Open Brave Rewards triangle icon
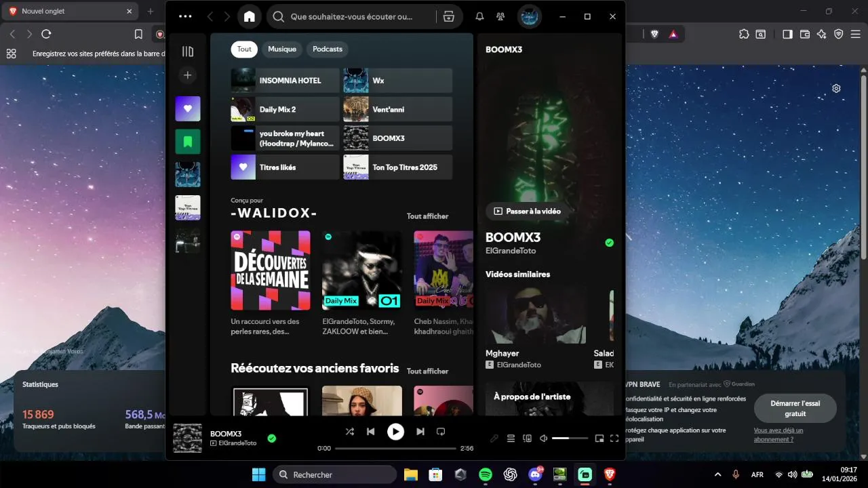 [x=673, y=34]
